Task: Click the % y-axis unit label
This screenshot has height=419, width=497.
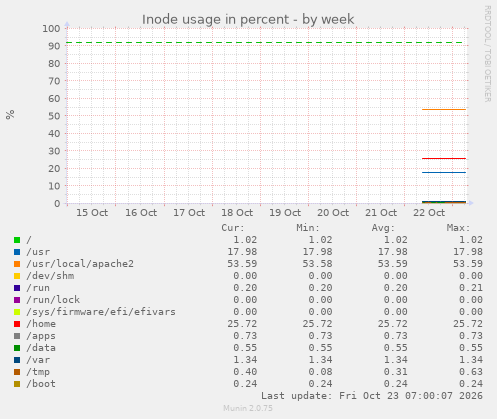Action: (x=10, y=114)
